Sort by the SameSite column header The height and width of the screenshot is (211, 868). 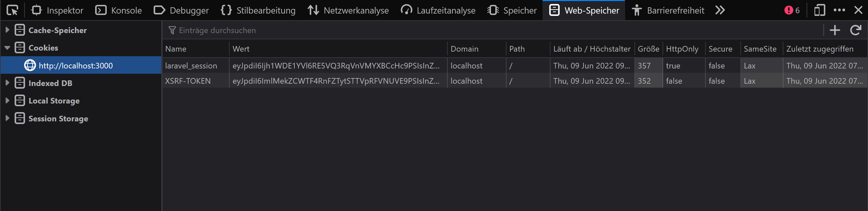pos(762,49)
